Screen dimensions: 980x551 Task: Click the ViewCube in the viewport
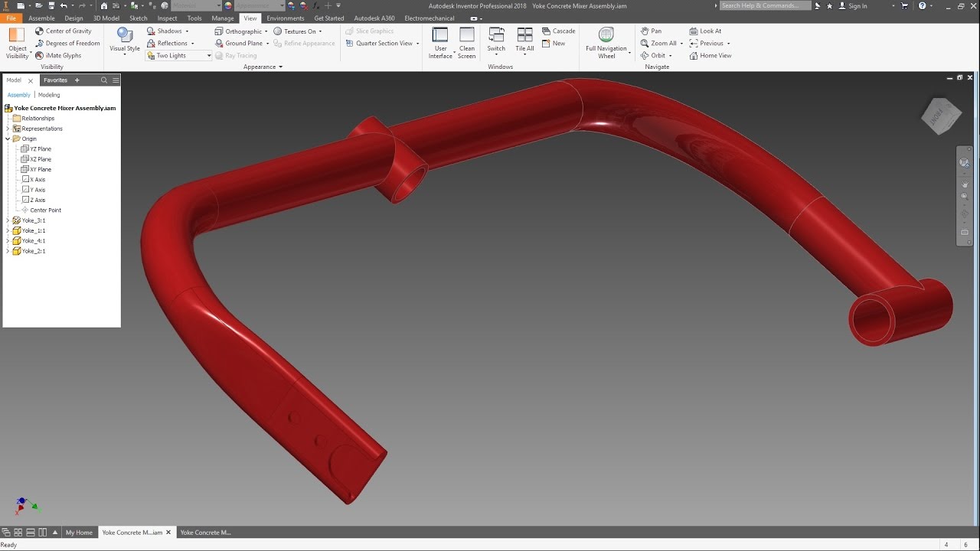[941, 116]
